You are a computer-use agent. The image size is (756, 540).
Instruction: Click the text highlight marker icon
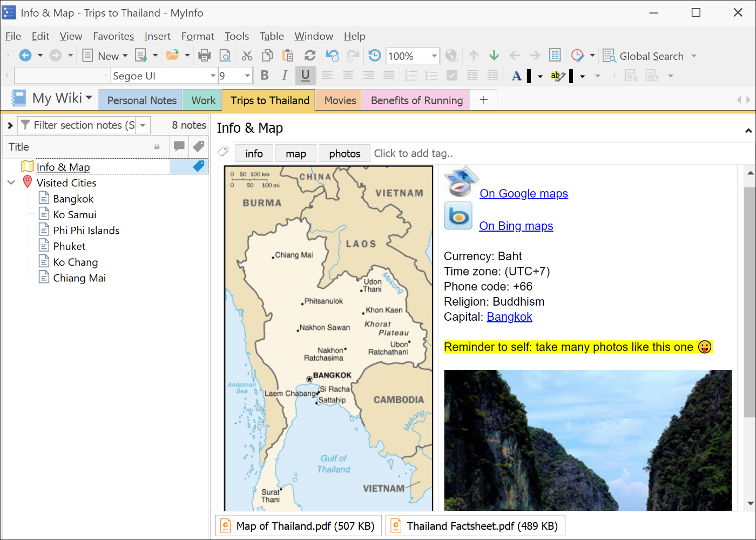coord(557,76)
